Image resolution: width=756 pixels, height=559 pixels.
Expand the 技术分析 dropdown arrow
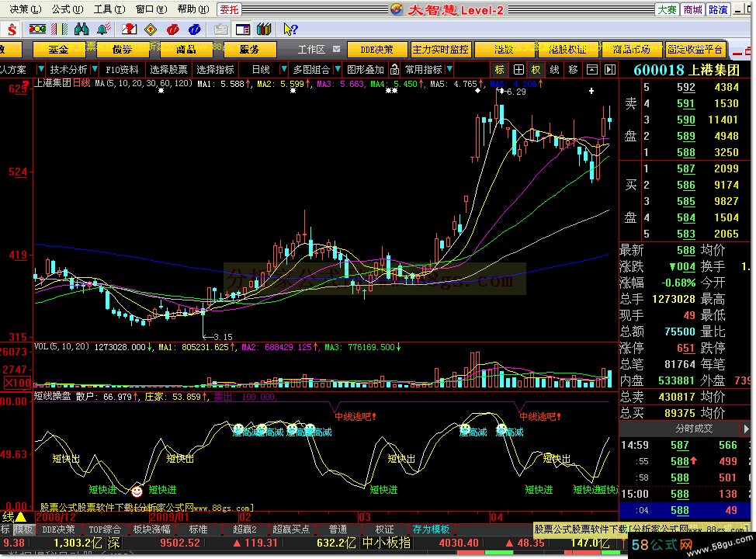95,69
